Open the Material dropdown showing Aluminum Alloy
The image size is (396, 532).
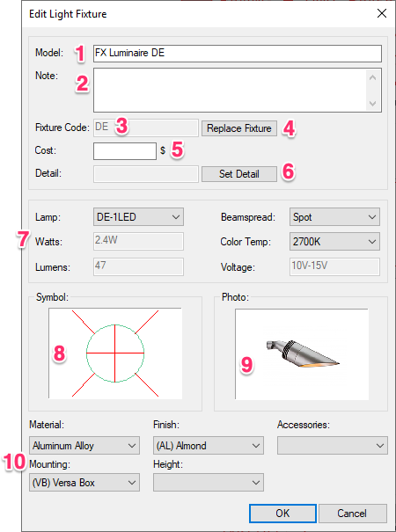click(x=84, y=446)
